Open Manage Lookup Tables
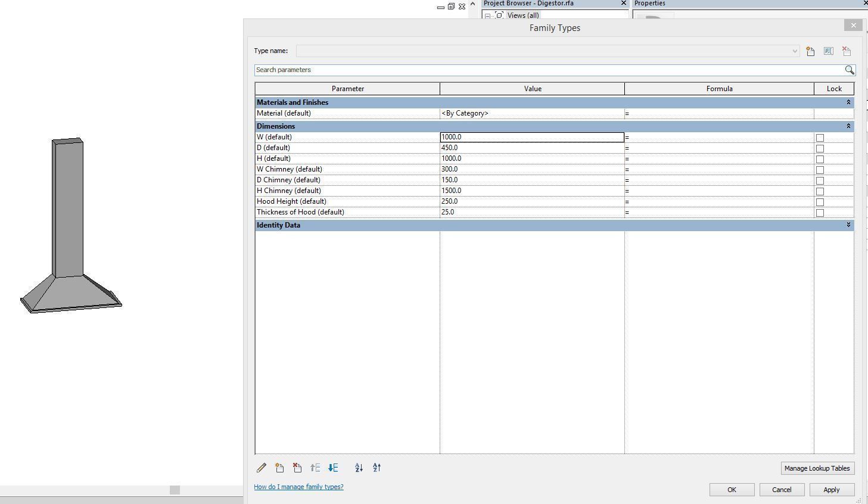868x504 pixels. [817, 468]
